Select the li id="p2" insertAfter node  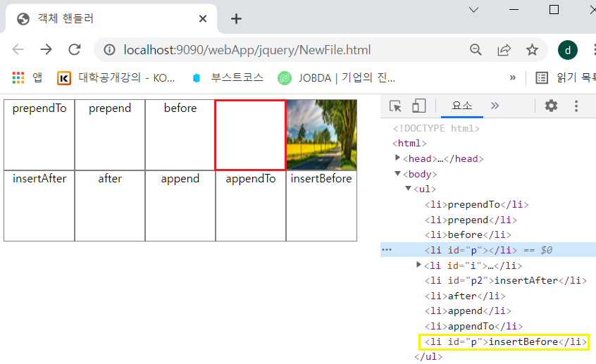[x=506, y=280]
